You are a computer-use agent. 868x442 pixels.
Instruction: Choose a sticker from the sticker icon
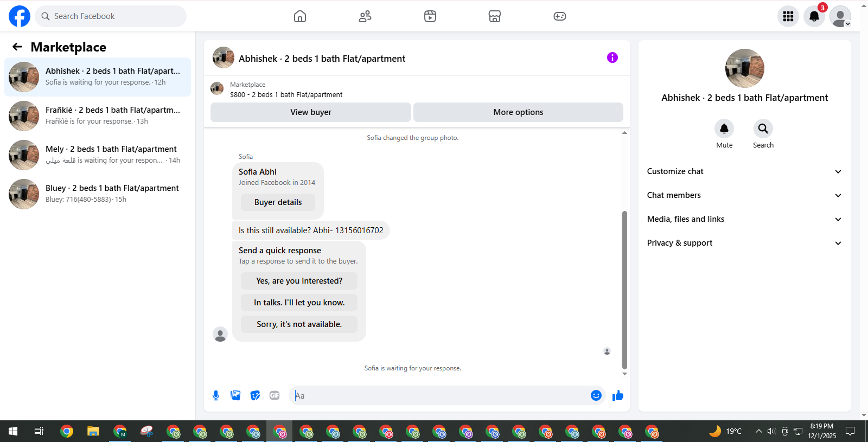(x=255, y=395)
